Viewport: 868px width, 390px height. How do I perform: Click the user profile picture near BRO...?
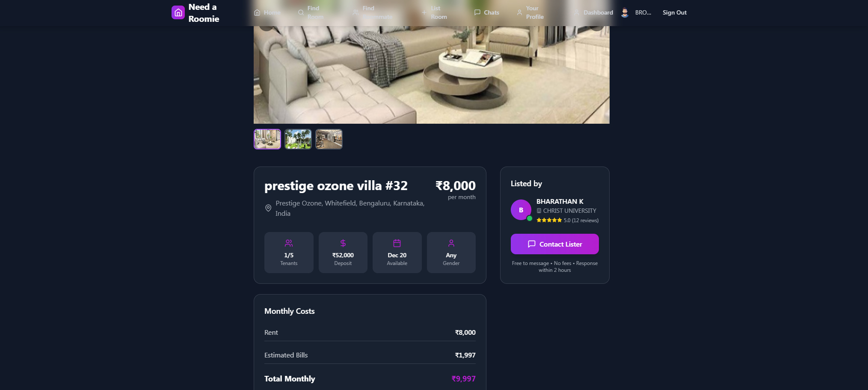click(625, 12)
